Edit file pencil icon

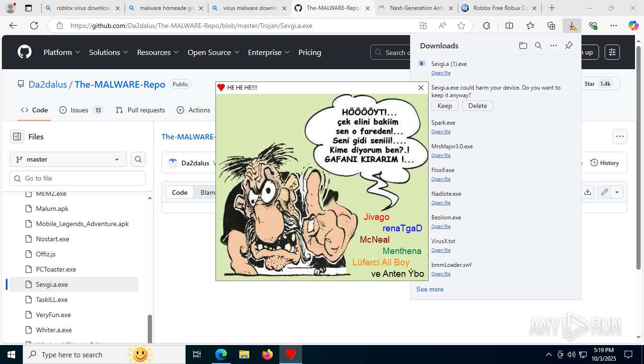click(x=604, y=192)
